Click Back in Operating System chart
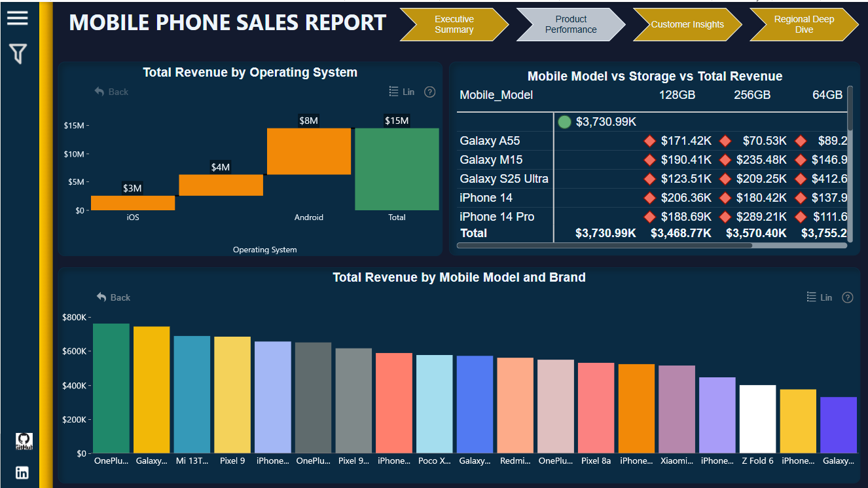This screenshot has width=868, height=488. 111,92
